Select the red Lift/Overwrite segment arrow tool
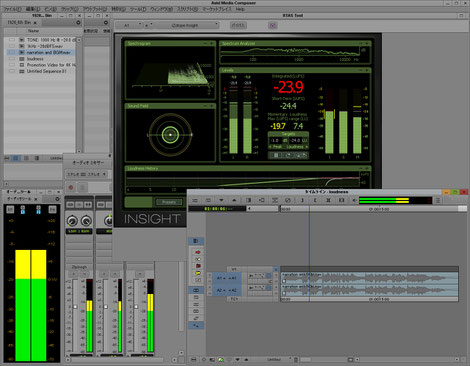Image resolution: width=470 pixels, height=366 pixels. tap(198, 252)
